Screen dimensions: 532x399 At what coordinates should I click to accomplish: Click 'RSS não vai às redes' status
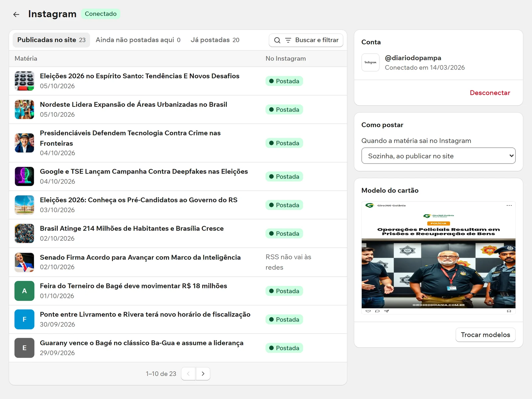tap(288, 262)
